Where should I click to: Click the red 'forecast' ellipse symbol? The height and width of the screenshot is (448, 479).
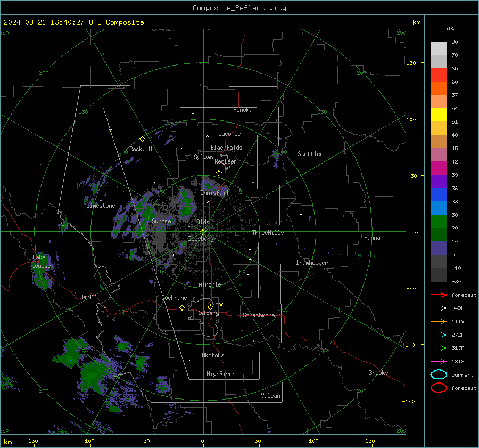point(439,388)
